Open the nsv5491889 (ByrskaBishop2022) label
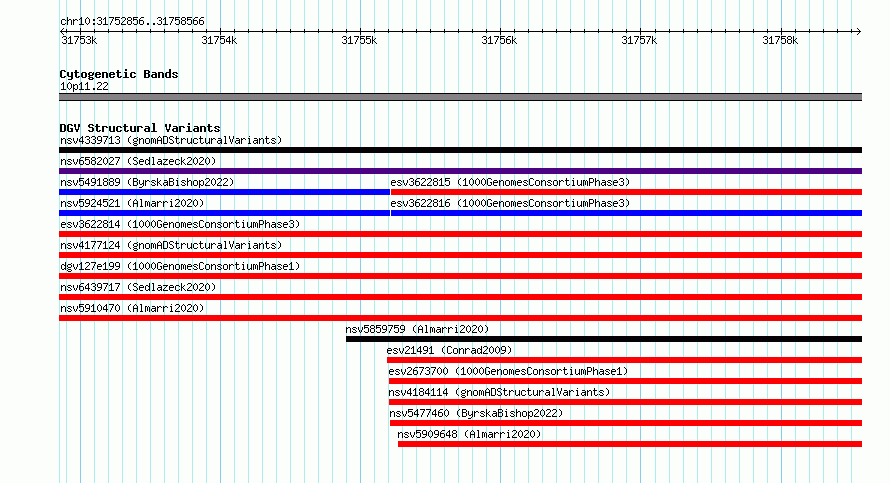 pos(147,182)
